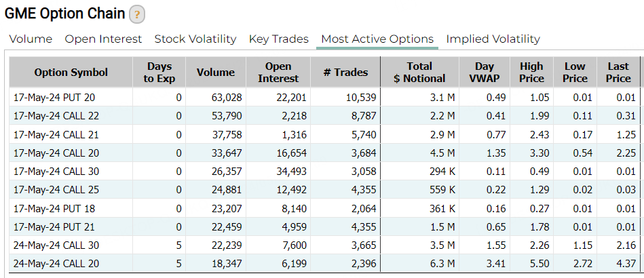Sort by High Price column

[x=531, y=73]
